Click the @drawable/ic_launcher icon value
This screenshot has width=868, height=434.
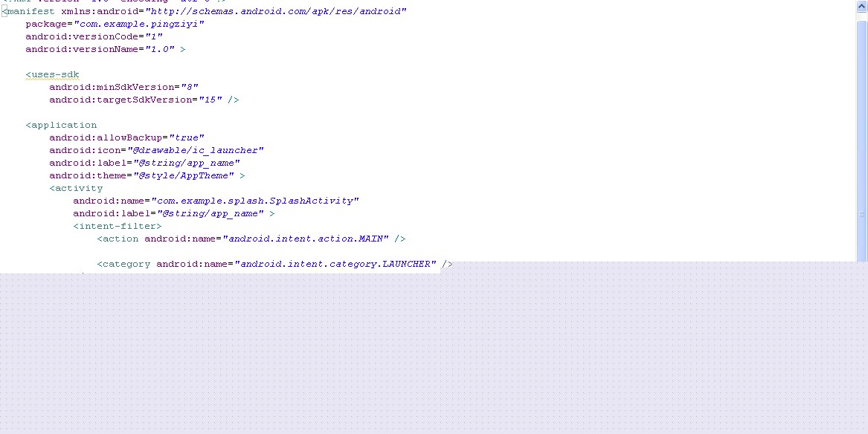196,150
